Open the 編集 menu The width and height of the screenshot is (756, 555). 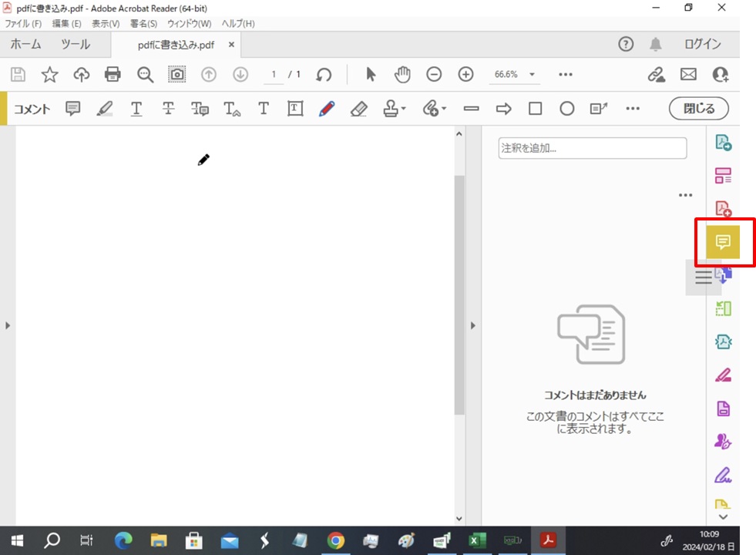(x=66, y=24)
